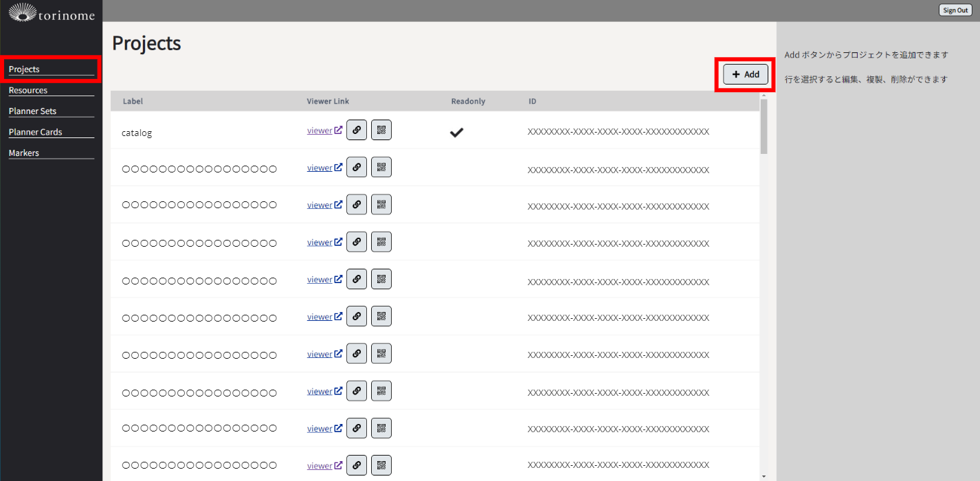This screenshot has height=481, width=980.
Task: Show QR code for the catalog project
Action: tap(381, 130)
